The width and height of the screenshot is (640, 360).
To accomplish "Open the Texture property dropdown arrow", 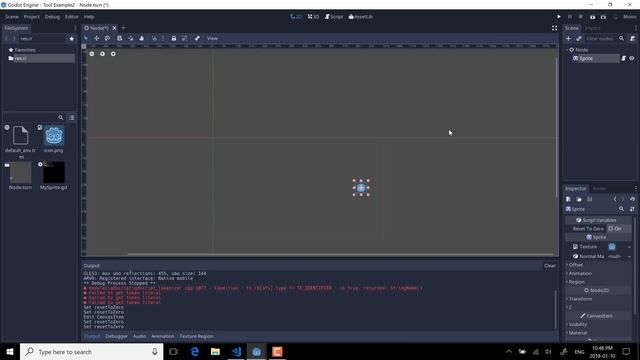I will pyautogui.click(x=629, y=247).
